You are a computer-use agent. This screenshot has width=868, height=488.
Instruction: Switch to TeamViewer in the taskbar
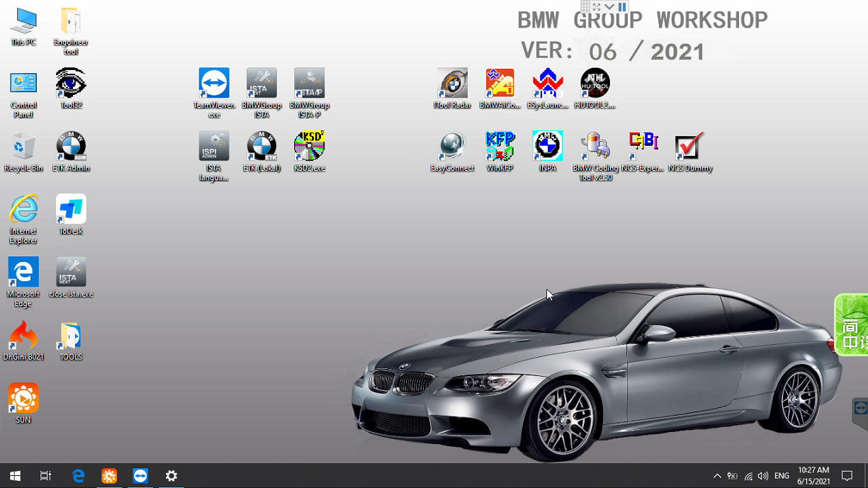[140, 476]
